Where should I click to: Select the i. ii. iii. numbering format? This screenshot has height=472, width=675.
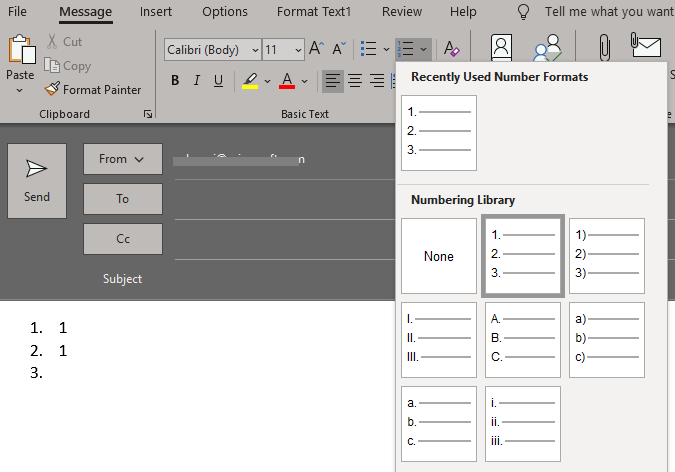click(x=523, y=424)
